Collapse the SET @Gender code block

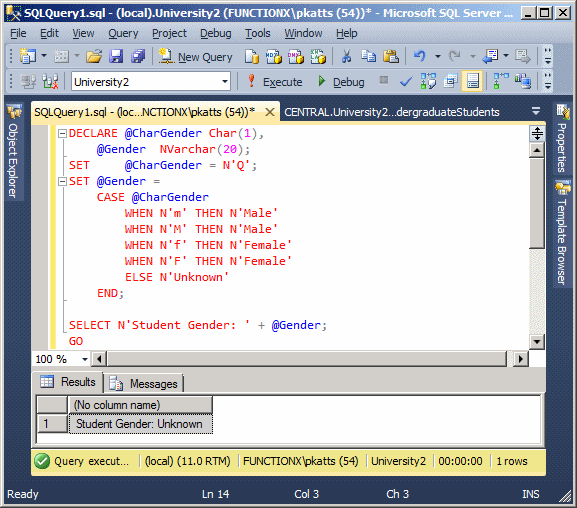click(x=63, y=181)
